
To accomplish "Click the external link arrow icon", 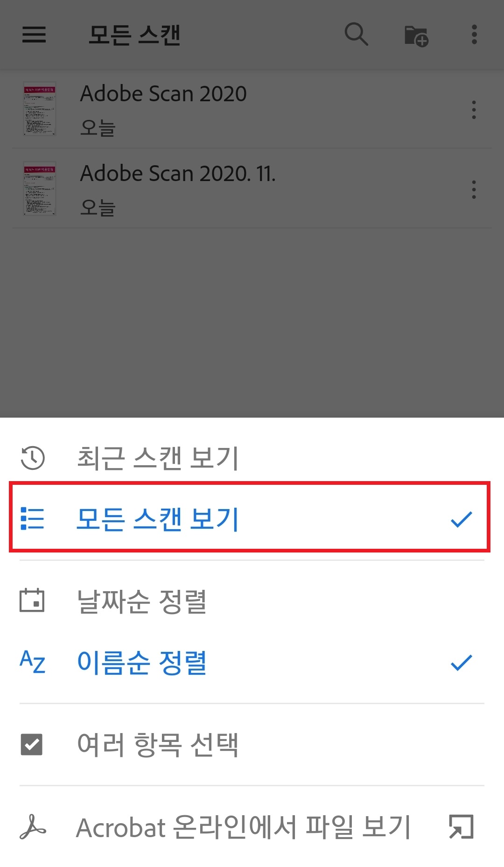I will click(x=461, y=827).
